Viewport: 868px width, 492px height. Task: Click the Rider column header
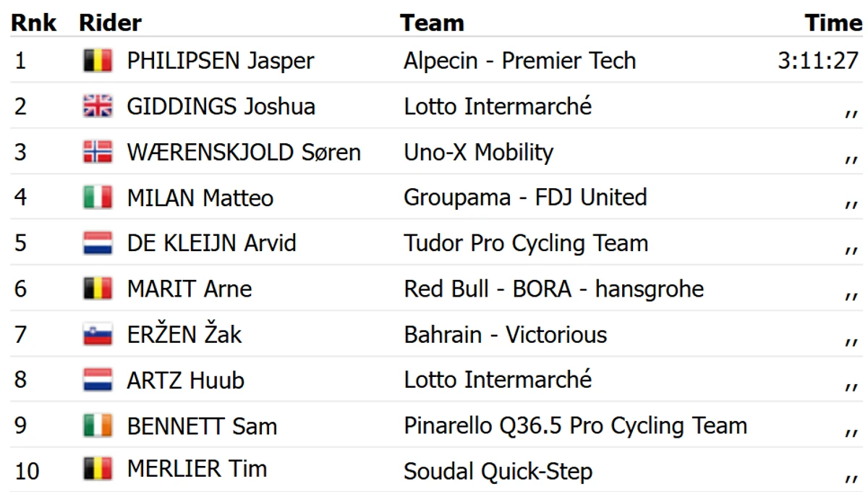pos(110,23)
